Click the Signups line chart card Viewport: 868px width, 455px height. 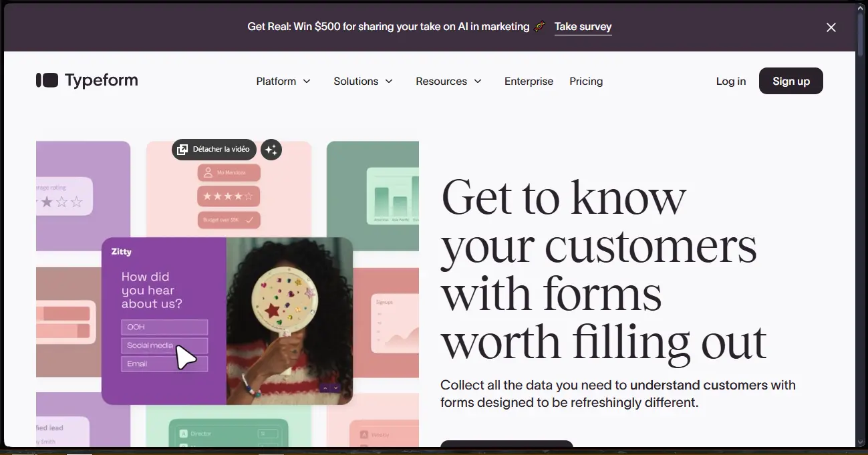click(x=395, y=323)
